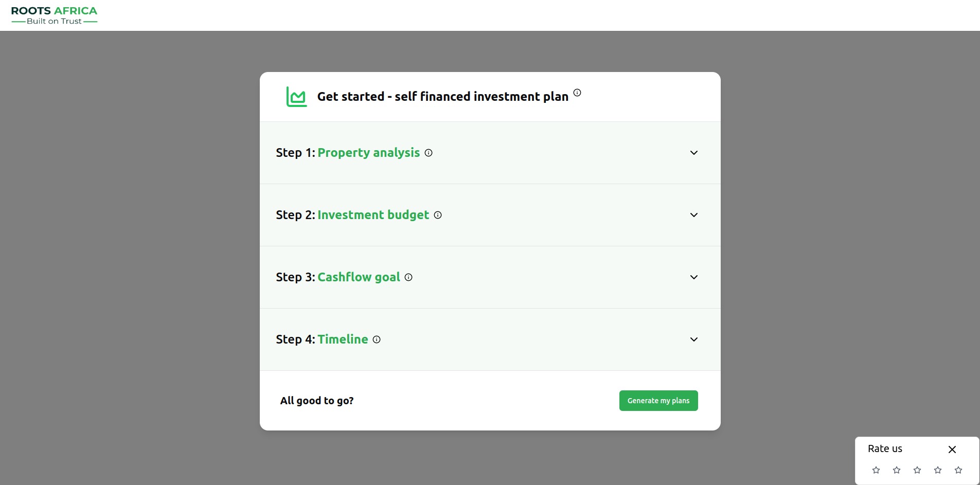This screenshot has height=485, width=980.
Task: Click the Cashflow goal link text
Action: [358, 277]
